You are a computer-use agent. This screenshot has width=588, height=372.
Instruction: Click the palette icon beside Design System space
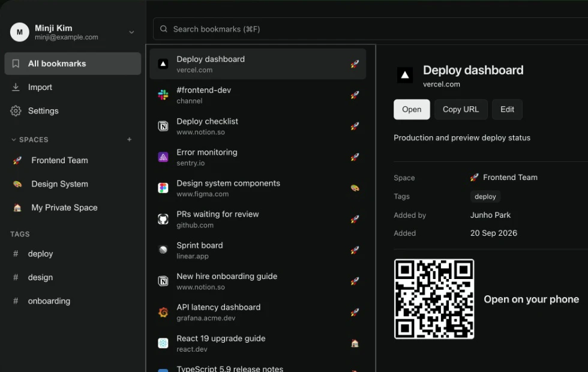pyautogui.click(x=17, y=184)
